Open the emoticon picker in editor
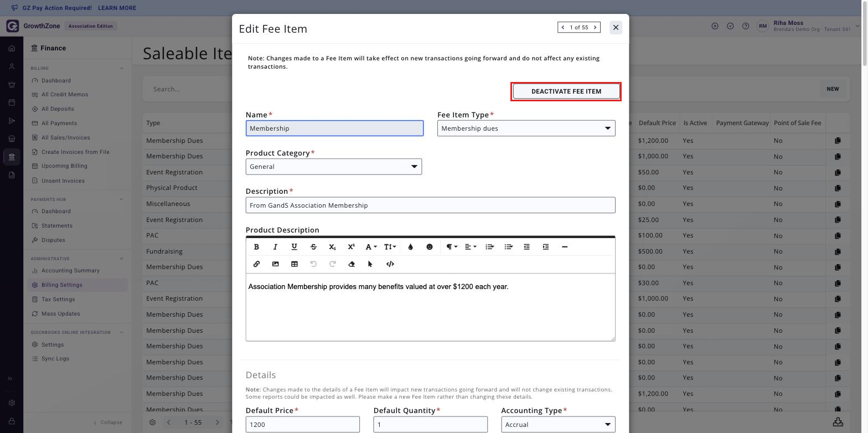This screenshot has width=868, height=433. click(x=429, y=247)
